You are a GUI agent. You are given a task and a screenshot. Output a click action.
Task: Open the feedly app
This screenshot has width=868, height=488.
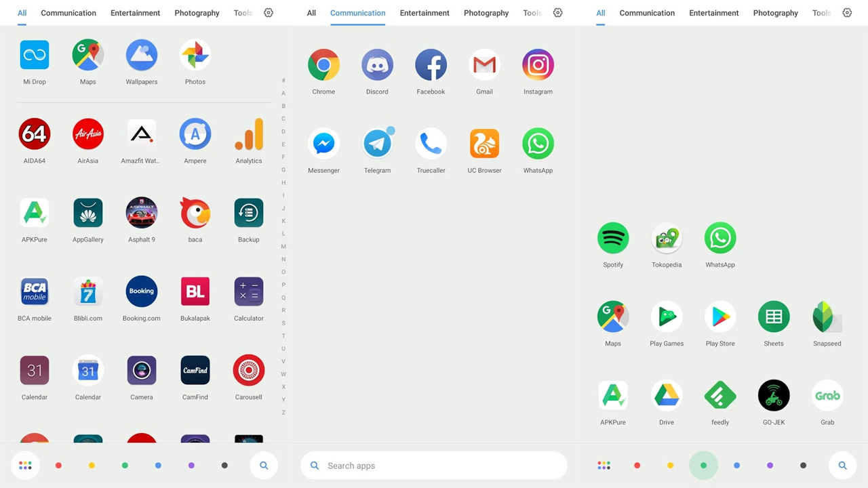point(720,395)
